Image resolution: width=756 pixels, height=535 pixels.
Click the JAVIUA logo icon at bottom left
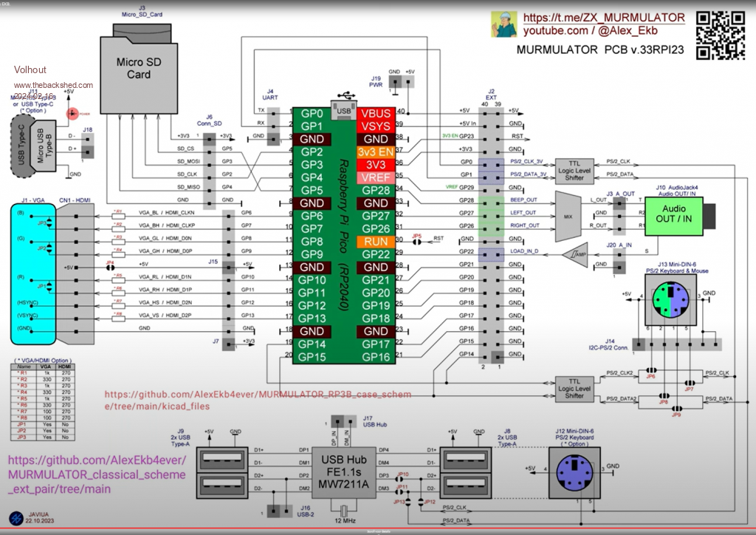click(16, 517)
